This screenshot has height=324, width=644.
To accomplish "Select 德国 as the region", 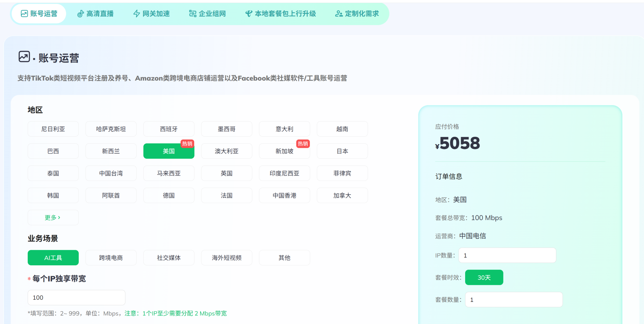I will point(169,195).
